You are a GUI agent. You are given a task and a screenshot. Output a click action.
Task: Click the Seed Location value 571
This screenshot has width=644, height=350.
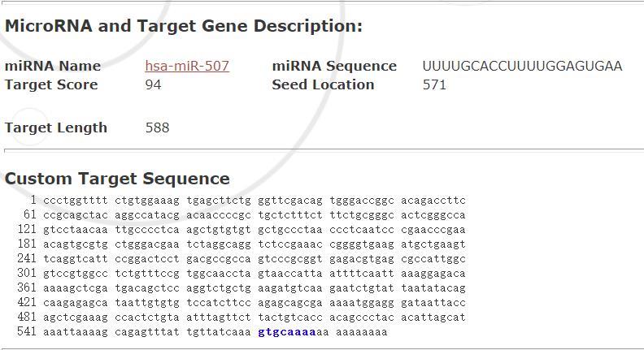click(x=434, y=84)
